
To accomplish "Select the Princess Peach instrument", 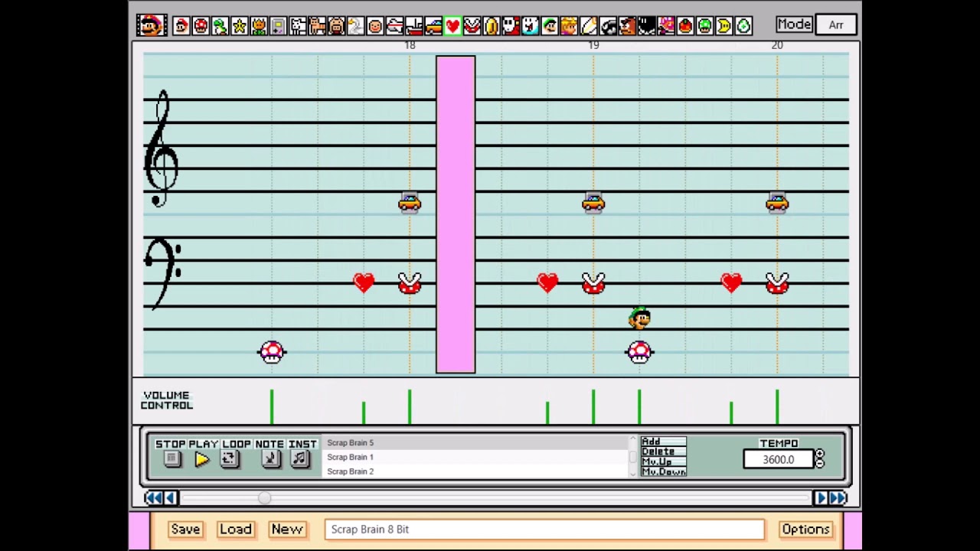I will 569,26.
